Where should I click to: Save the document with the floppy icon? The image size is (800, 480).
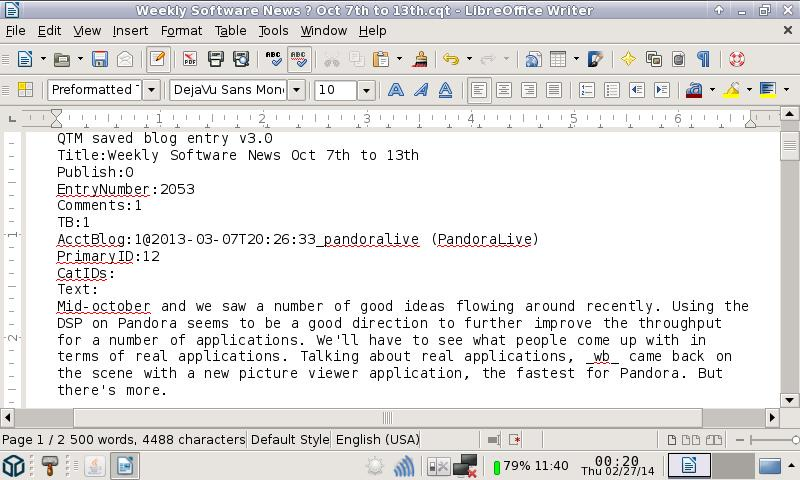[99, 59]
